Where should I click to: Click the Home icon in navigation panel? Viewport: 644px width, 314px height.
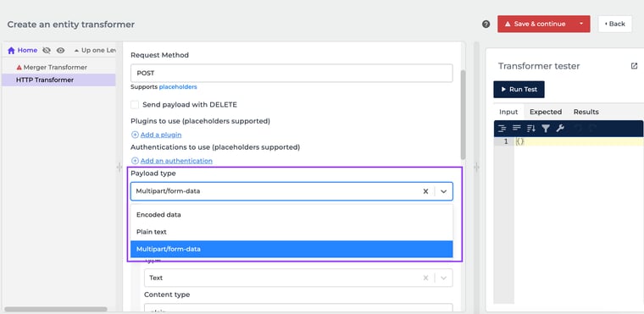click(x=12, y=51)
